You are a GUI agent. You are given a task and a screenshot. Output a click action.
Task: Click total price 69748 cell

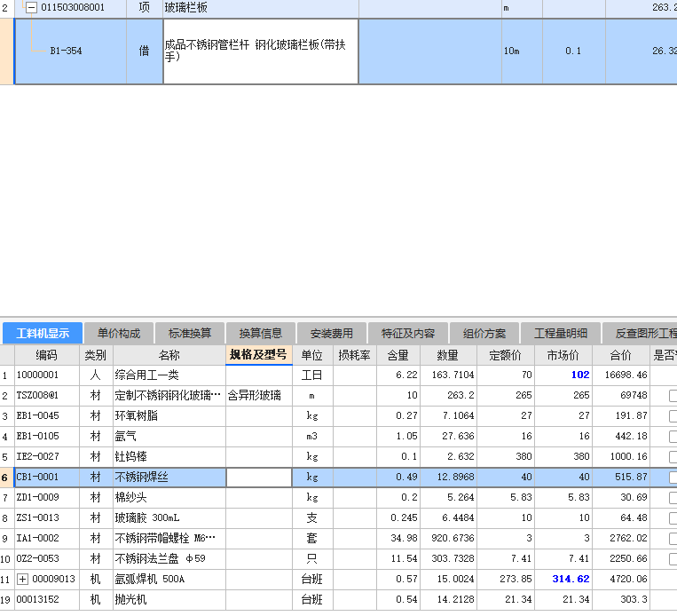pyautogui.click(x=621, y=395)
